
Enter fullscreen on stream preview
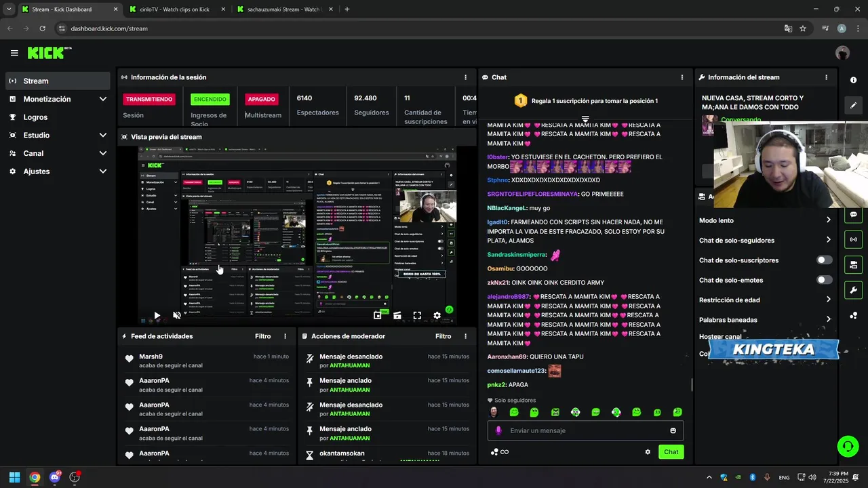tap(417, 315)
